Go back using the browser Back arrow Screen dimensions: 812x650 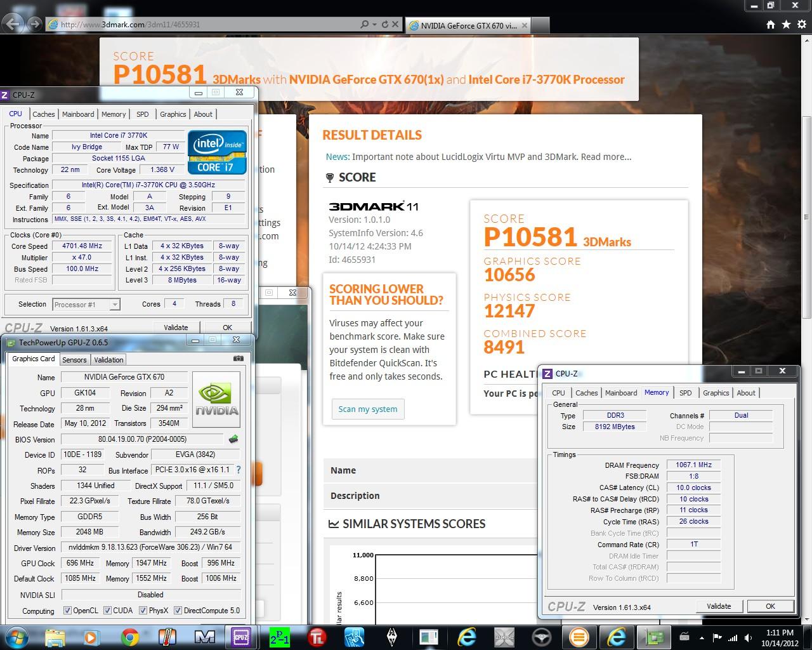(14, 25)
